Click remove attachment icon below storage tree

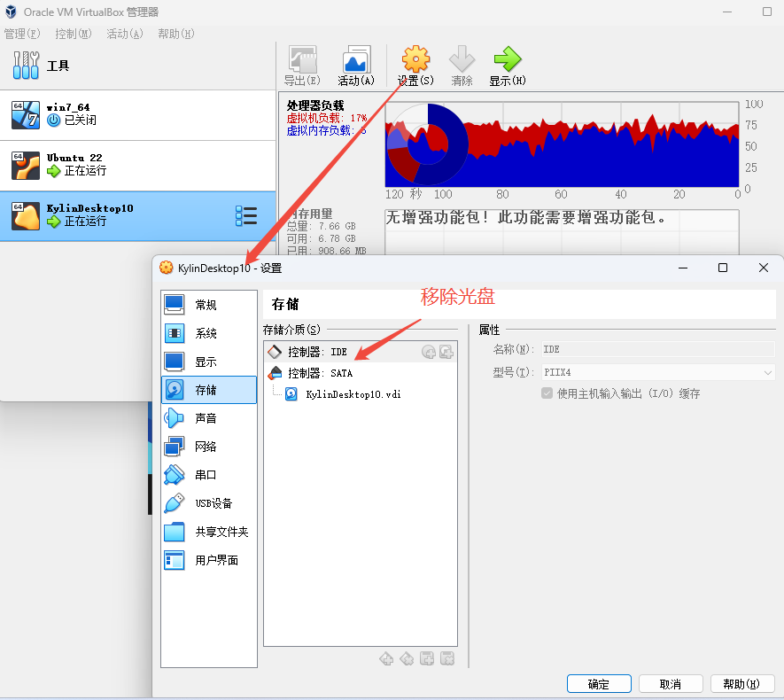coord(447,658)
